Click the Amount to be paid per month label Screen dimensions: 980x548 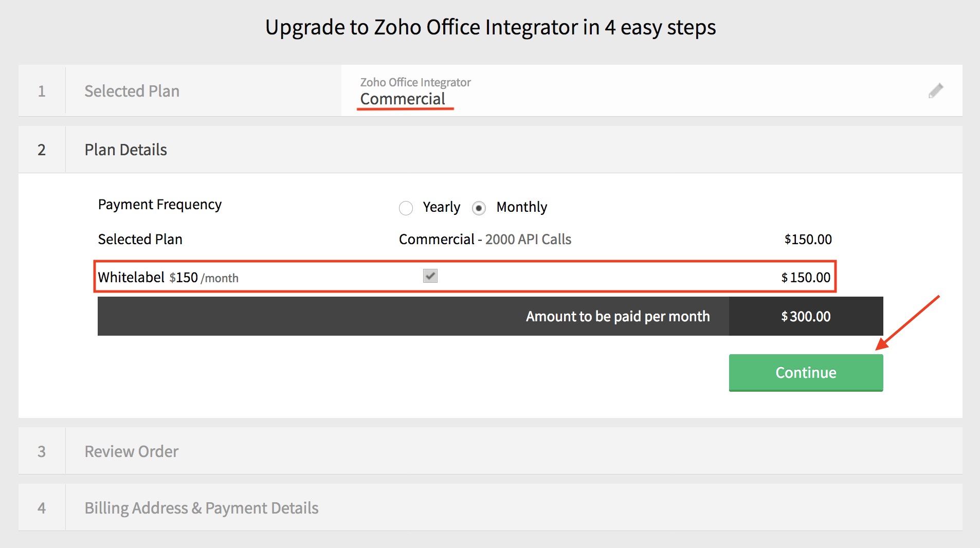pyautogui.click(x=618, y=316)
